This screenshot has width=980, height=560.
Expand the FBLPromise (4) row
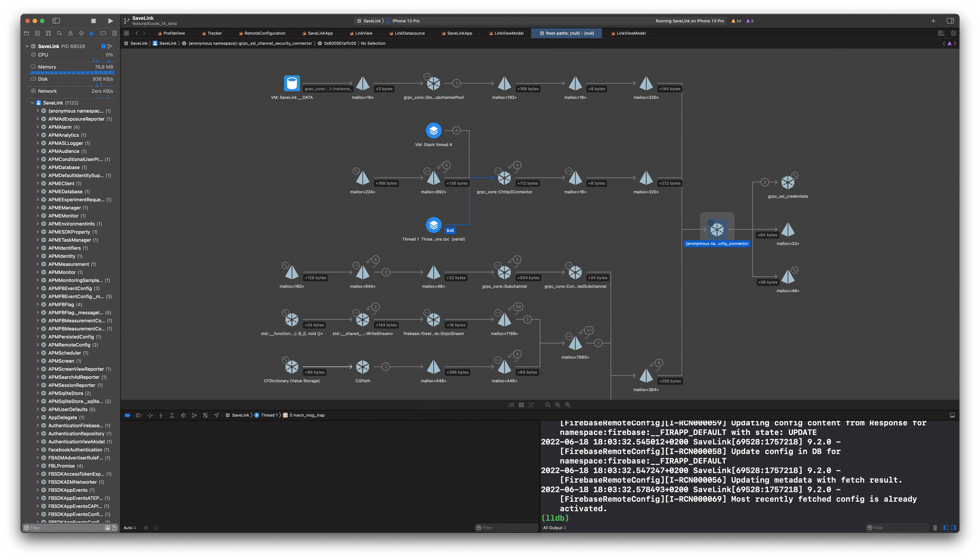pos(37,466)
